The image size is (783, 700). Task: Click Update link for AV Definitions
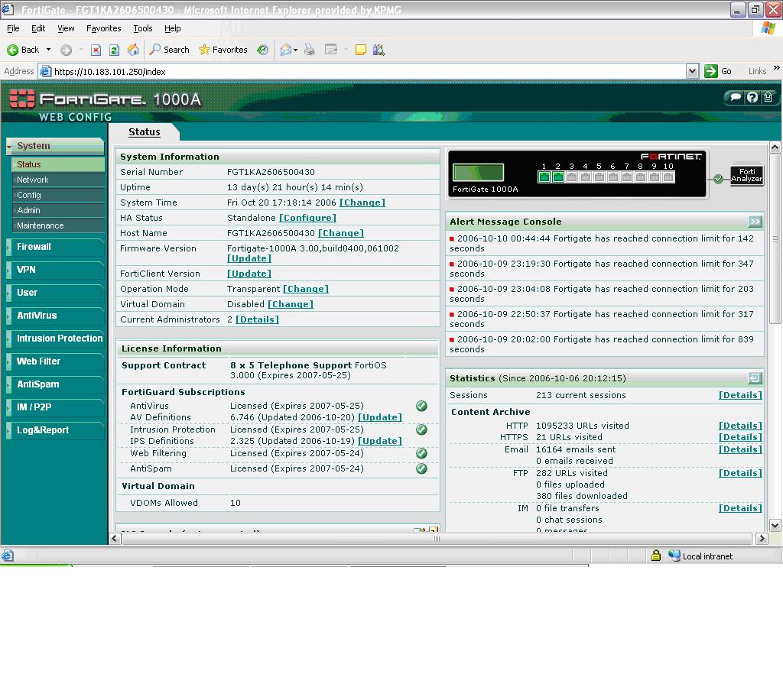click(380, 417)
